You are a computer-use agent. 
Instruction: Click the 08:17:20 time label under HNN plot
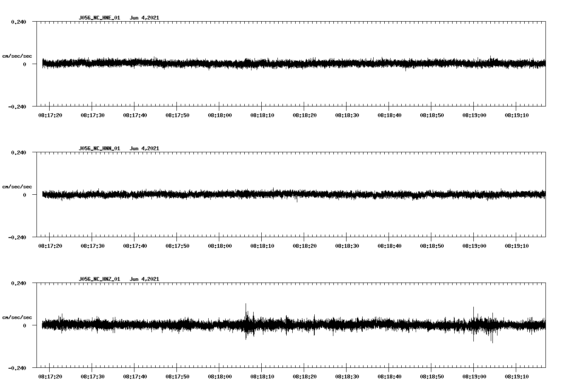click(x=50, y=246)
